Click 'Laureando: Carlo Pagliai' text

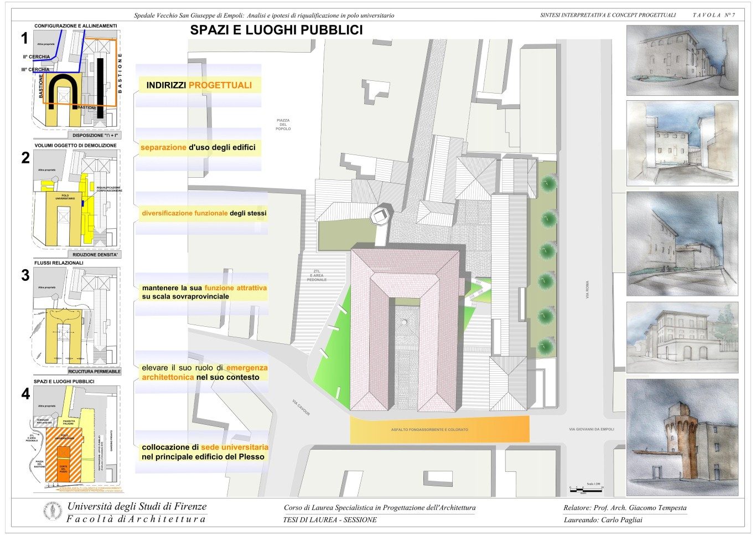tap(603, 520)
